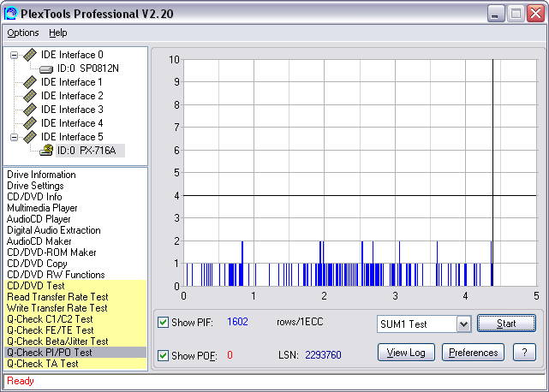Start the PI/PO test
549x392 pixels.
(506, 324)
